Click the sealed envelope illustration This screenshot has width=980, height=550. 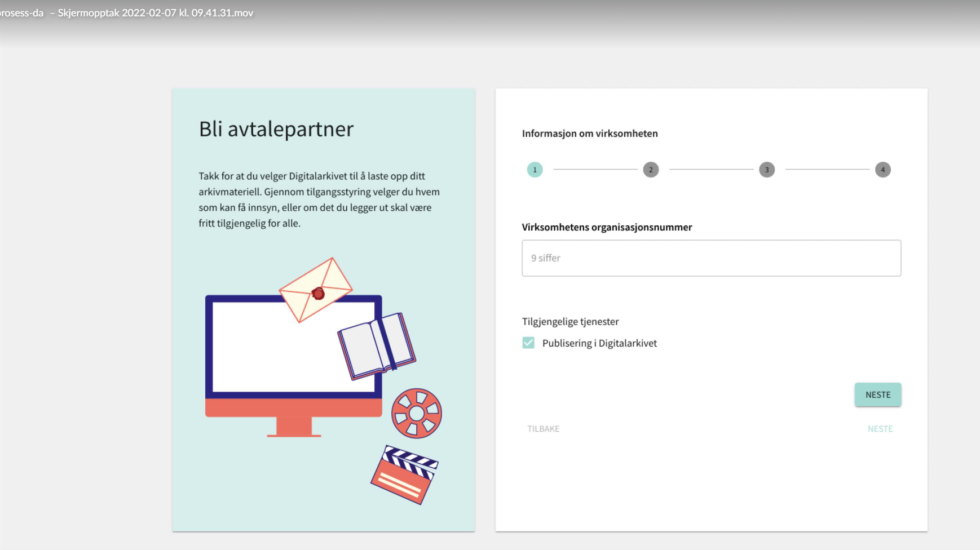click(316, 290)
